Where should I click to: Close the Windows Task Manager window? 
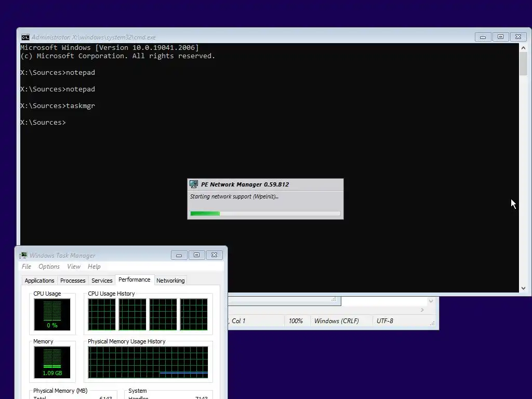(214, 255)
